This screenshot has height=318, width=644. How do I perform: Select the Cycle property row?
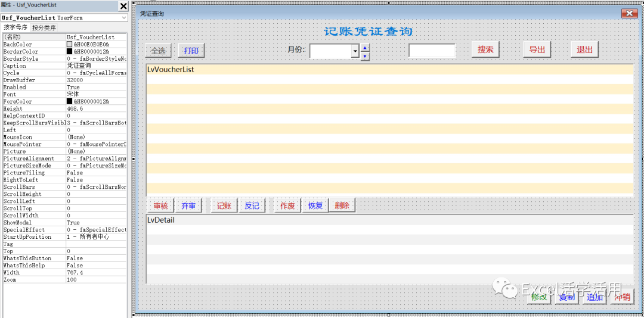[x=64, y=73]
